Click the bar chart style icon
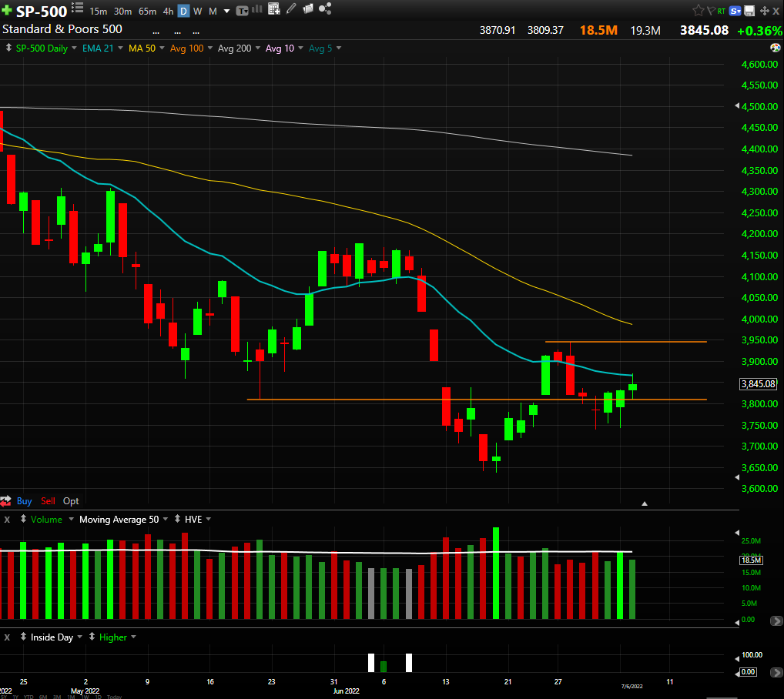The image size is (784, 699). tap(257, 8)
